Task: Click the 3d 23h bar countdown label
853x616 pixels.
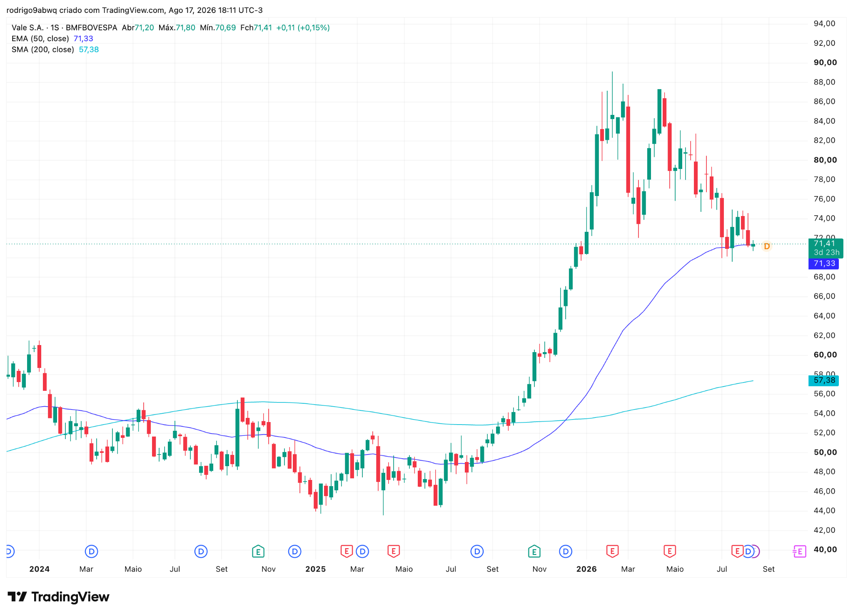Action: pyautogui.click(x=826, y=253)
